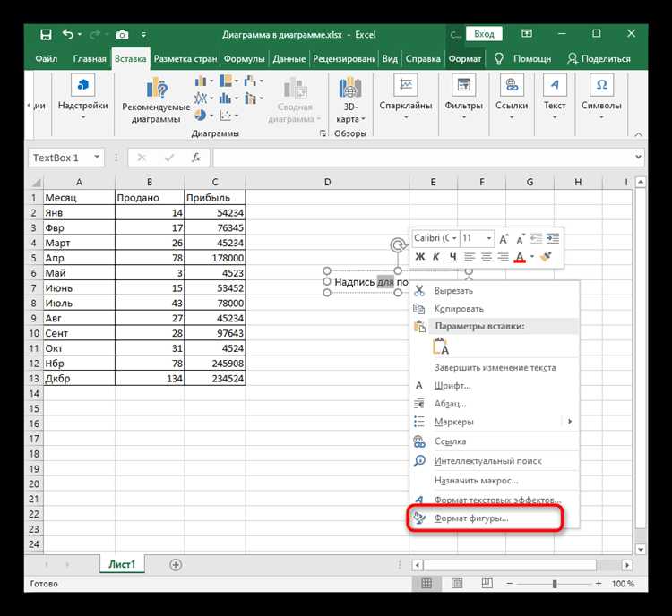Open the Add-ins (Надстройки) gallery

(x=83, y=98)
